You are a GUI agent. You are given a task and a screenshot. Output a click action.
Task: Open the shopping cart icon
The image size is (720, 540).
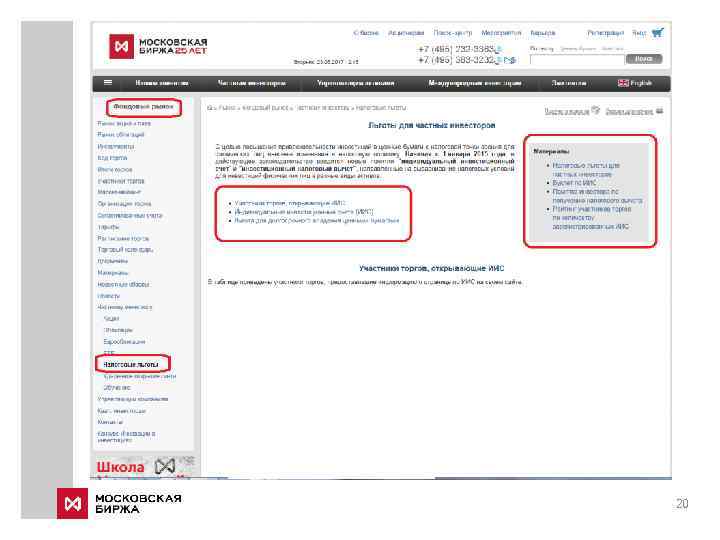(x=658, y=33)
